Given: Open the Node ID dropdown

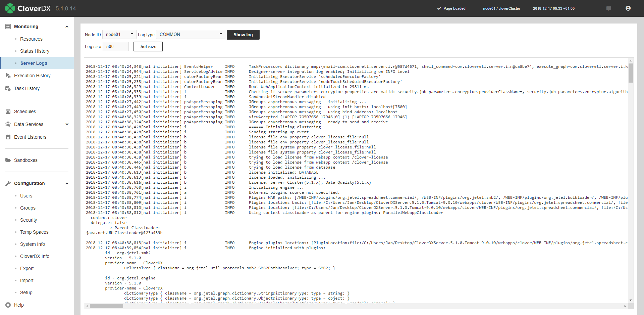Looking at the screenshot, I should (119, 34).
